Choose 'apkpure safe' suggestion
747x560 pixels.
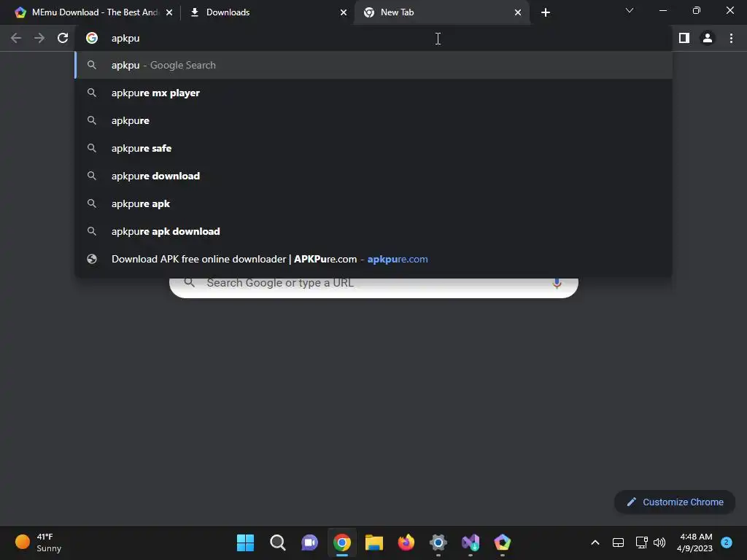pos(373,148)
